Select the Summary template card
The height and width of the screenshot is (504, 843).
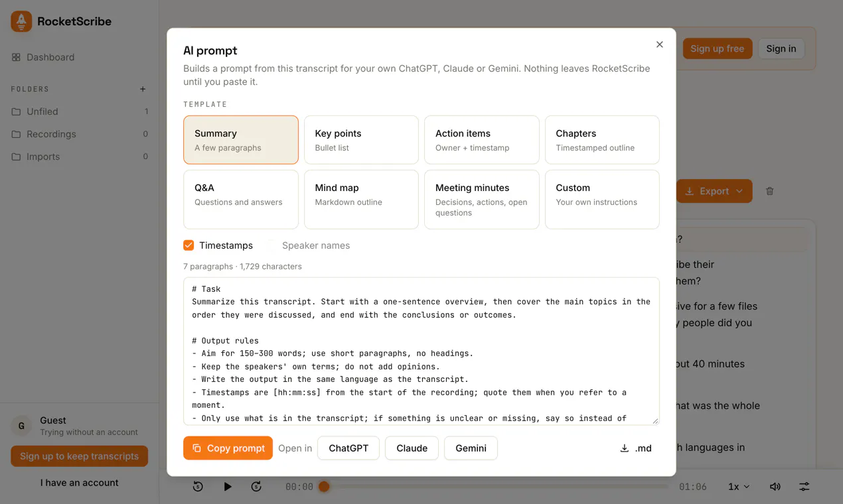[241, 140]
